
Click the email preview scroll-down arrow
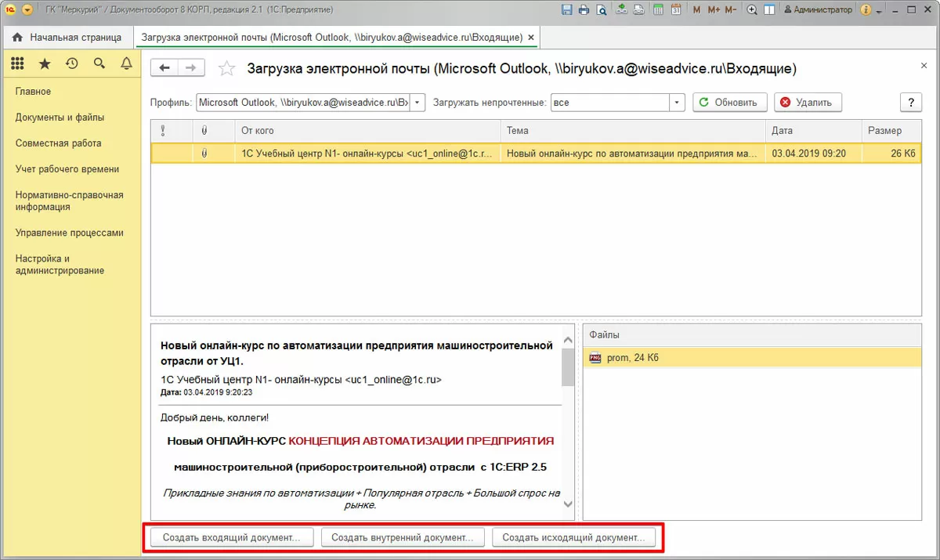pos(568,505)
